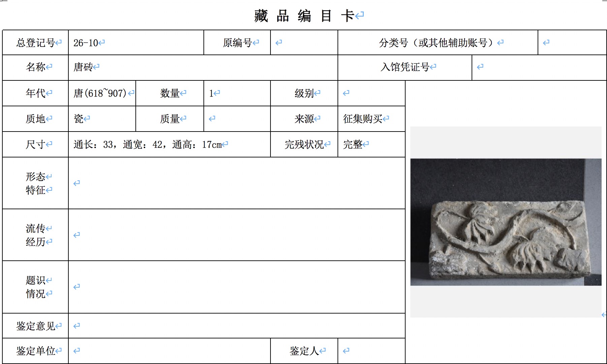The height and width of the screenshot is (364, 607).
Task: Click the 质量 label cell
Action: pos(170,119)
